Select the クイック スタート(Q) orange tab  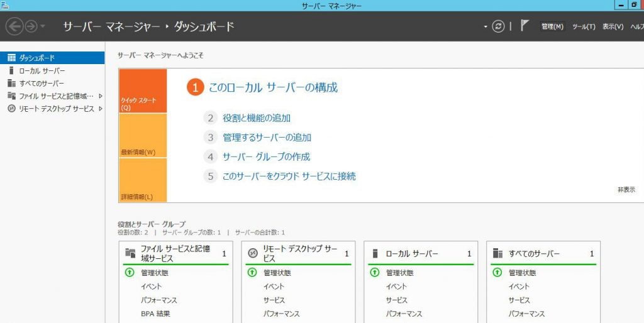142,91
